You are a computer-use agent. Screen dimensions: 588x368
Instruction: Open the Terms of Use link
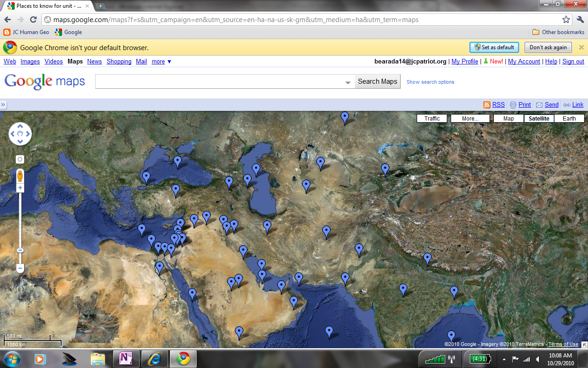coord(563,344)
